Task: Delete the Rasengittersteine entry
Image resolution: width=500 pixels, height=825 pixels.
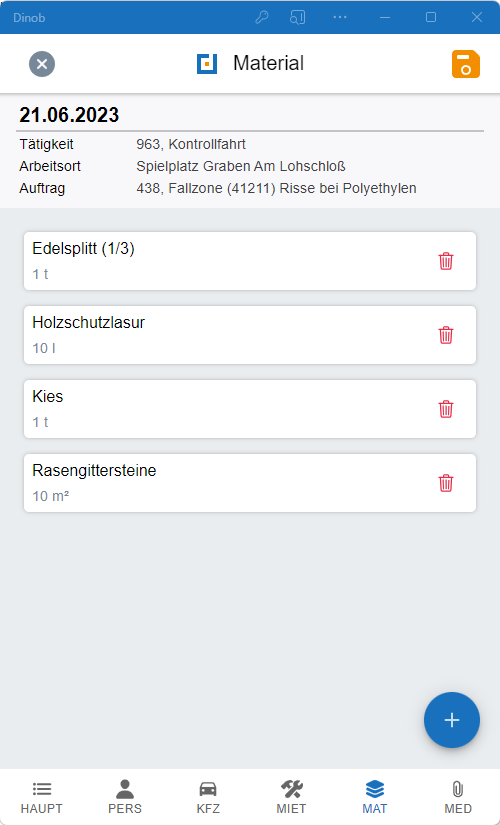Action: pos(446,483)
